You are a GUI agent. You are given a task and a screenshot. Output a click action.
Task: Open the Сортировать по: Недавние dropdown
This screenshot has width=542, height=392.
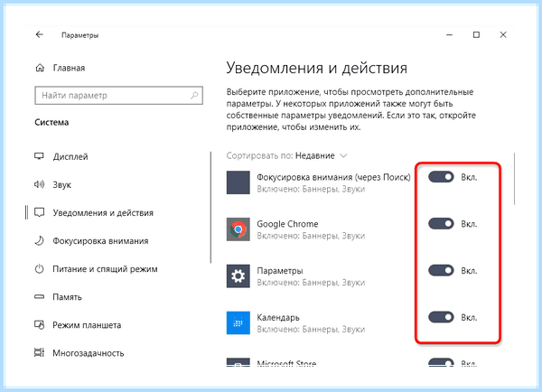click(286, 156)
